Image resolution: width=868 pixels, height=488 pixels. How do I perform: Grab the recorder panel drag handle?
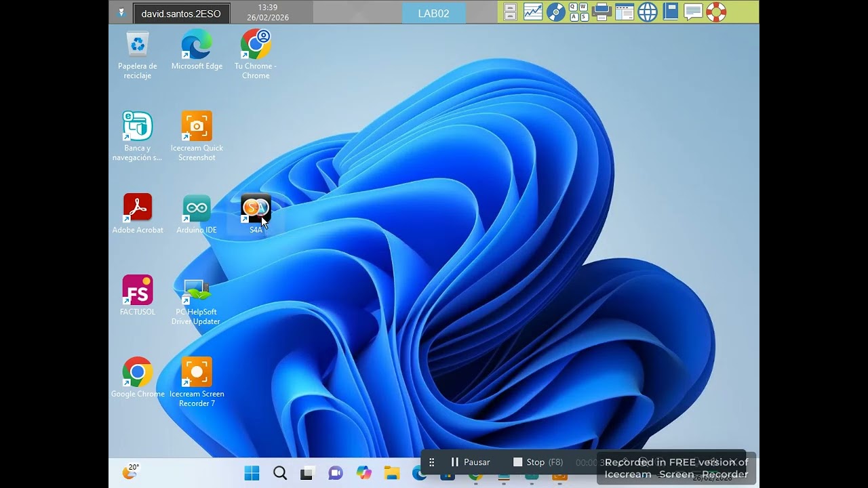click(x=431, y=462)
